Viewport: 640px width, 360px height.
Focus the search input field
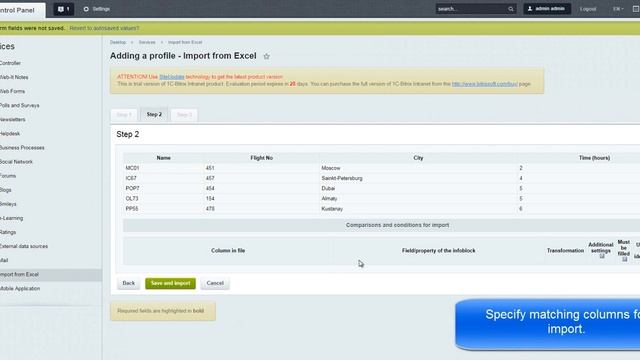pos(471,9)
